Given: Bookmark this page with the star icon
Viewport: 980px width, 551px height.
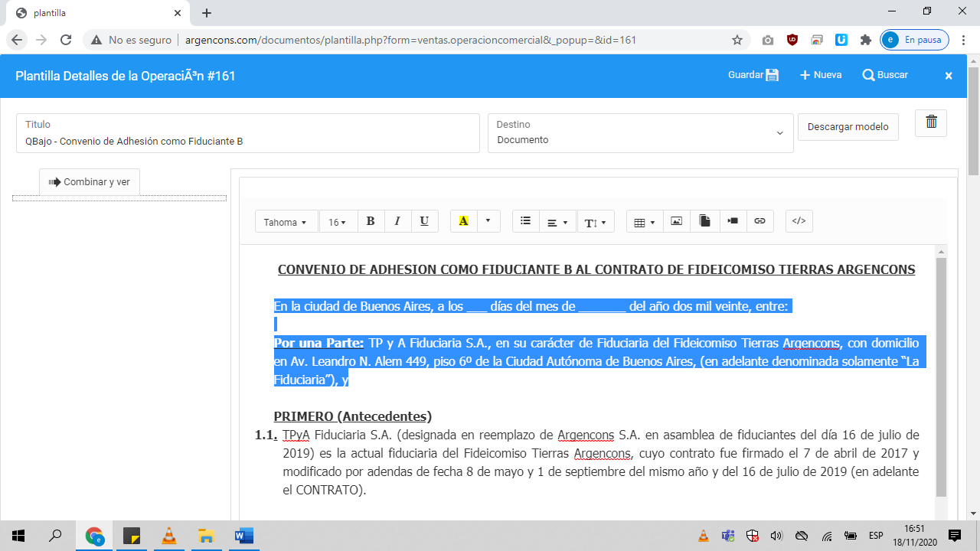Looking at the screenshot, I should click(737, 40).
